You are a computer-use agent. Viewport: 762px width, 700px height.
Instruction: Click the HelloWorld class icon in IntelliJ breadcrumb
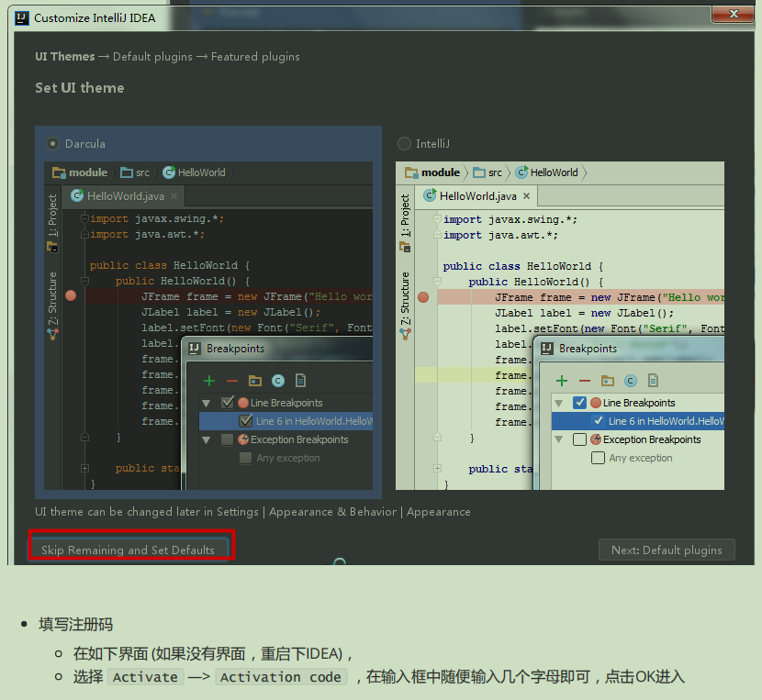point(521,172)
